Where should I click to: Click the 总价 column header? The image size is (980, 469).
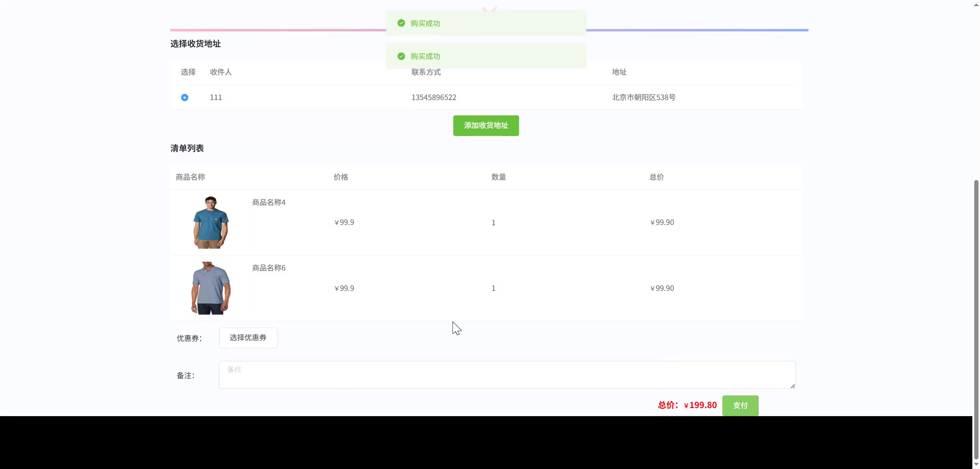coord(657,177)
